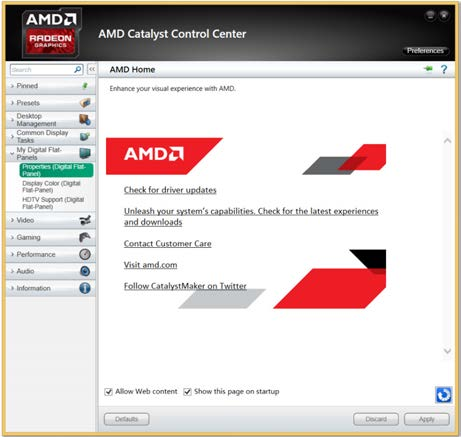461x437 pixels.
Task: Click the scroll up arrow
Action: click(447, 141)
